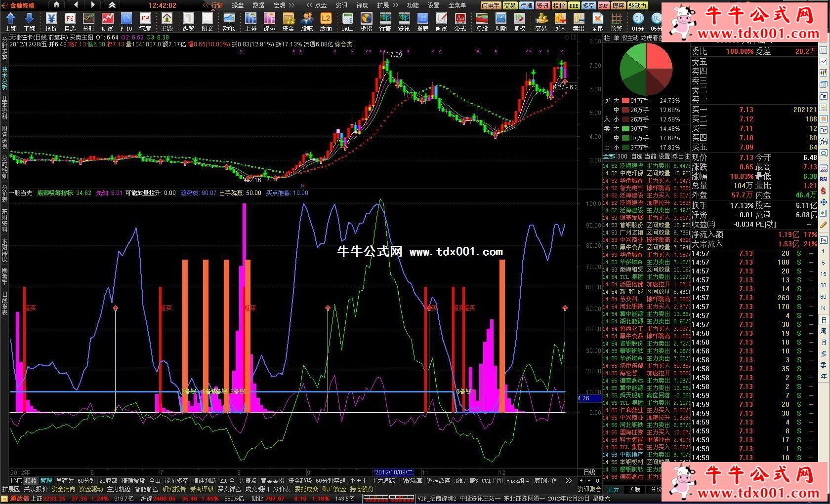Open the 全菜单 full menu
830x504 pixels.
457,5
